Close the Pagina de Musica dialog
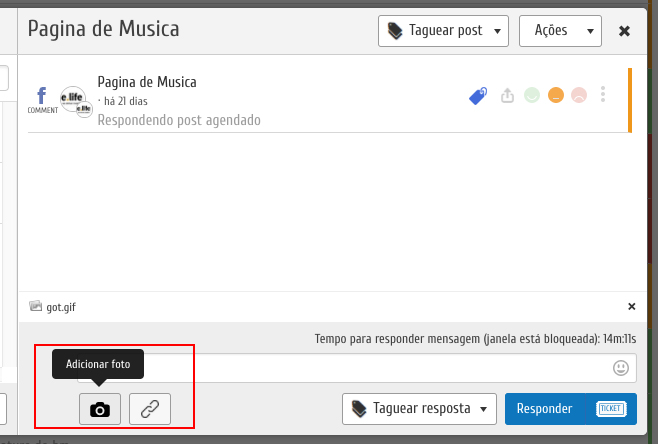The image size is (658, 444). point(625,31)
